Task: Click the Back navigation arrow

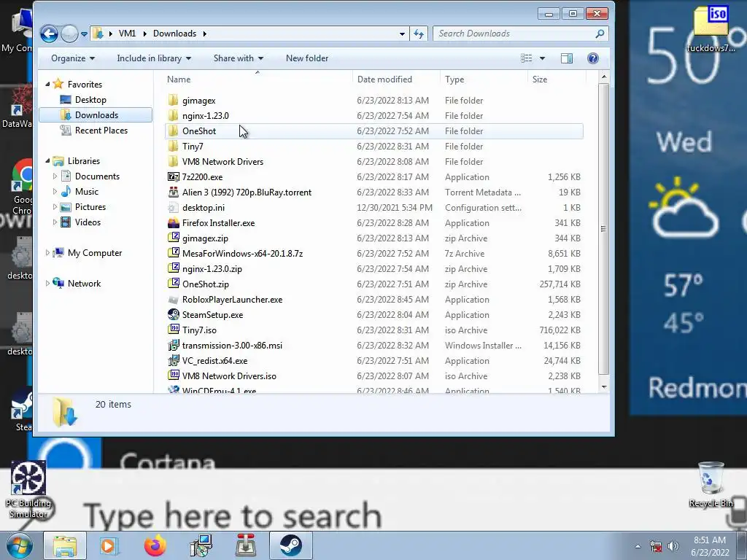Action: [49, 34]
